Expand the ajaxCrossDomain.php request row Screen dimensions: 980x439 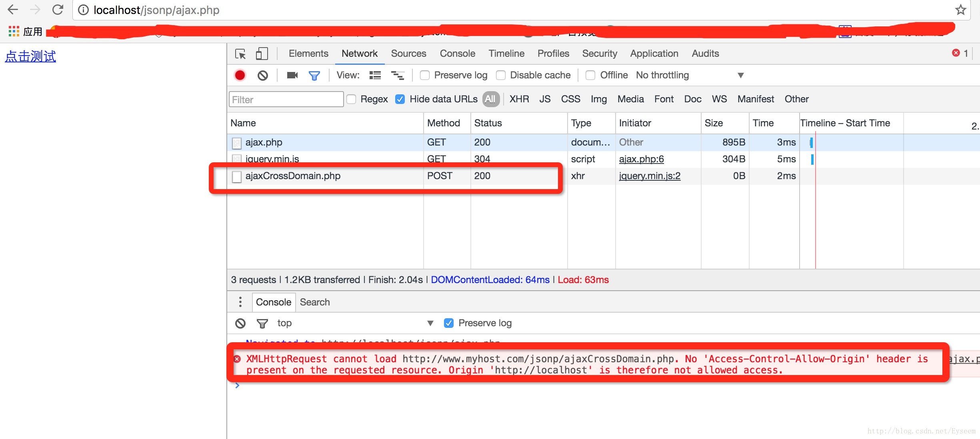click(x=294, y=176)
